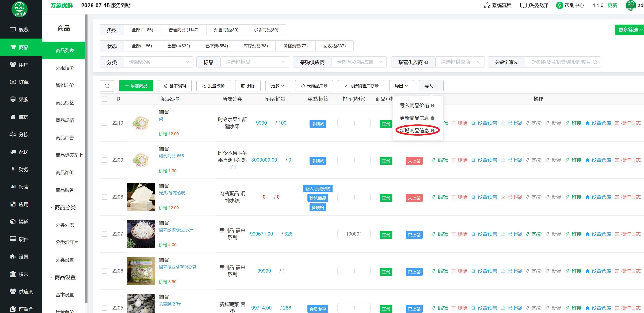The height and width of the screenshot is (313, 644).
Task: Click the 云商品库 cloud library button
Action: [x=314, y=86]
